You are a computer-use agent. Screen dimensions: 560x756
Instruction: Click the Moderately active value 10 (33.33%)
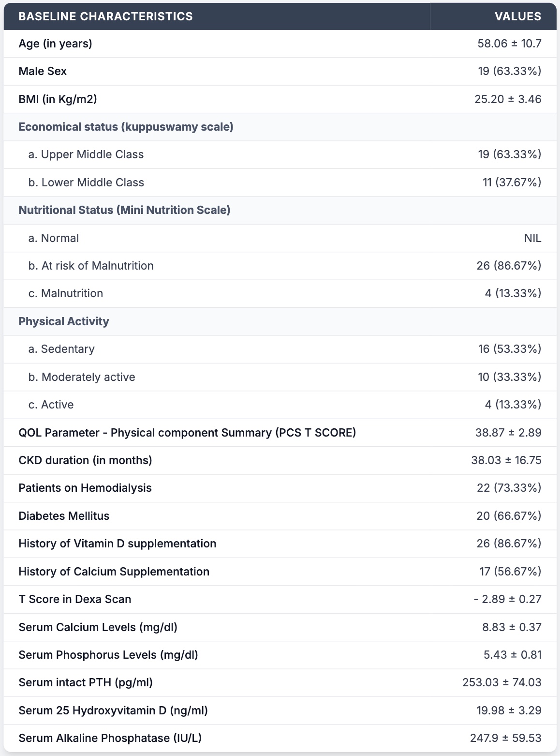click(x=510, y=377)
